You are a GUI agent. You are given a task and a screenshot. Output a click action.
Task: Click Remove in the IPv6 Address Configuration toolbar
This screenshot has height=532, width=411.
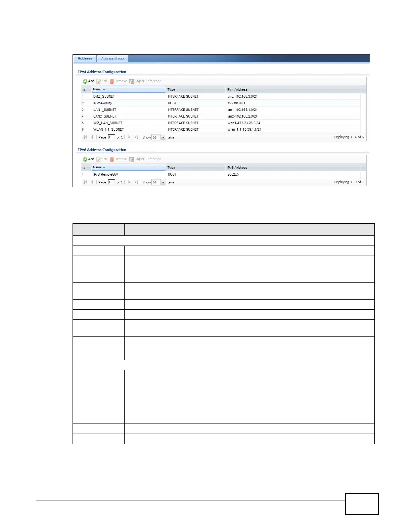coord(118,159)
